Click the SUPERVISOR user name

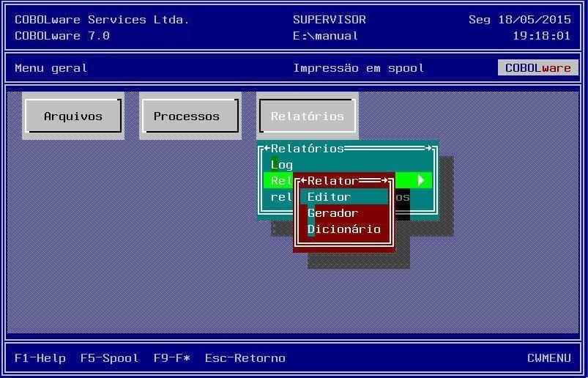[330, 20]
